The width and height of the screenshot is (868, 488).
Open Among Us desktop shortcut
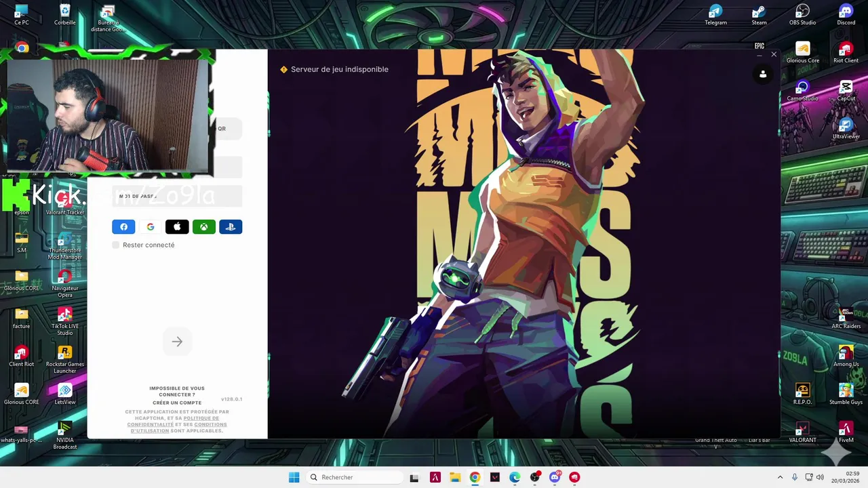point(846,357)
